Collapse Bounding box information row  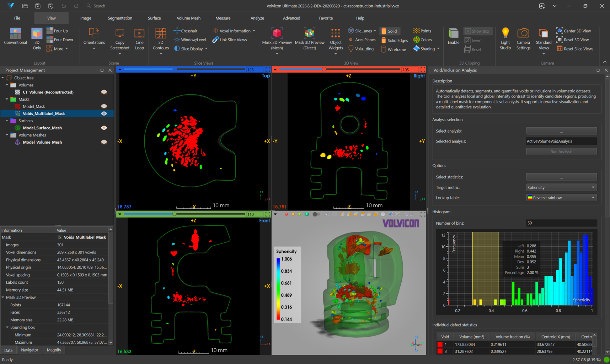click(x=7, y=327)
